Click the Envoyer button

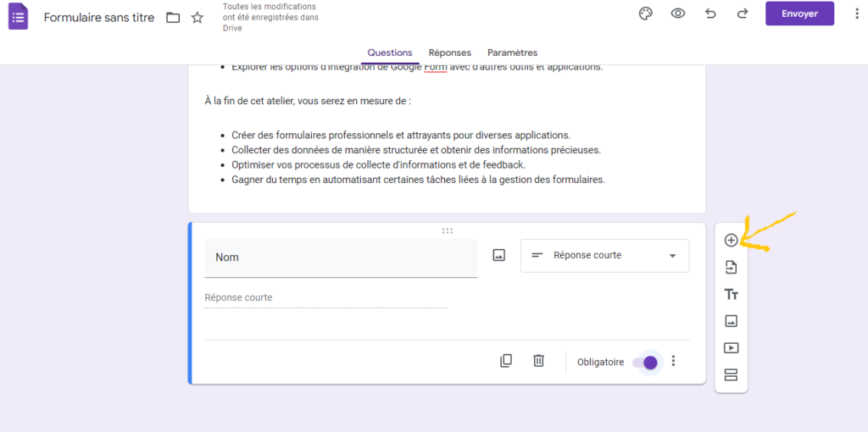(799, 14)
